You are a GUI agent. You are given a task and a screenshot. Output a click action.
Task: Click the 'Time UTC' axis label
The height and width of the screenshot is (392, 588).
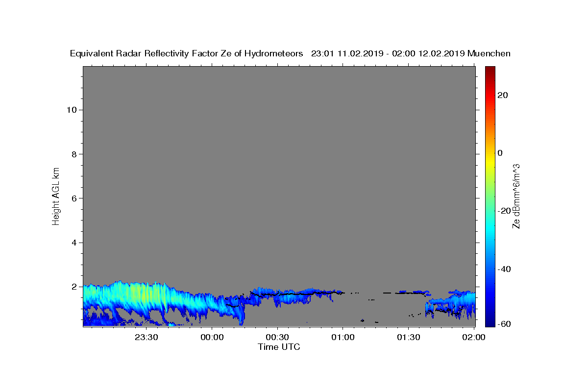279,347
